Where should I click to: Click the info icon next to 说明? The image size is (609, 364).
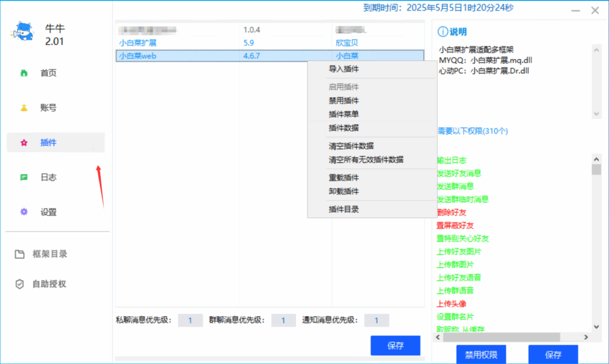442,32
